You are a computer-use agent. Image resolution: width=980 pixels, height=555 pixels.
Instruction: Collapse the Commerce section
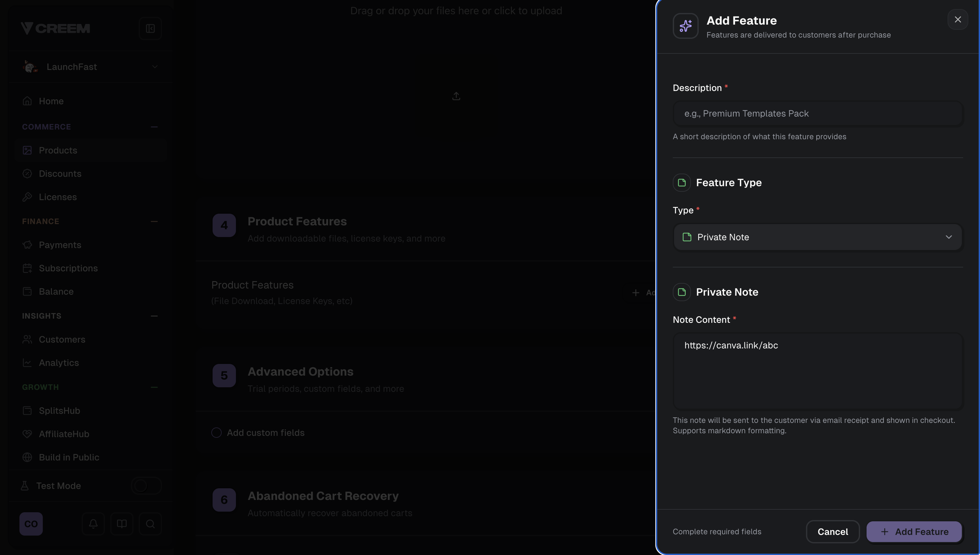pos(154,127)
